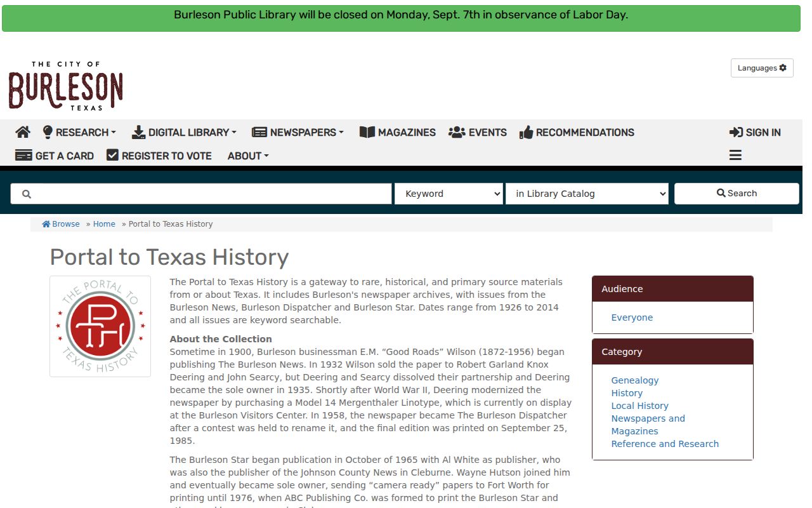The image size is (812, 508).
Task: Select the Local History category link
Action: pos(639,406)
